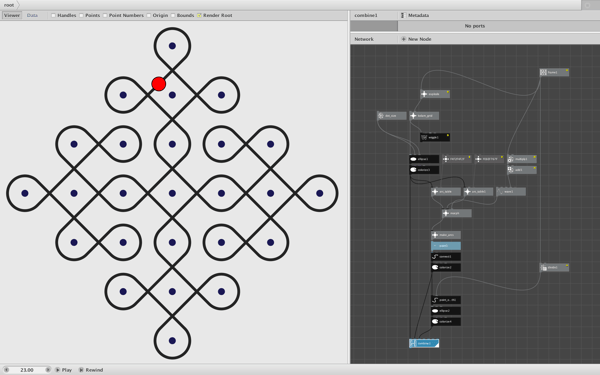Enable the Point Numbers checkbox
Screen dimensions: 600x375
[105, 15]
